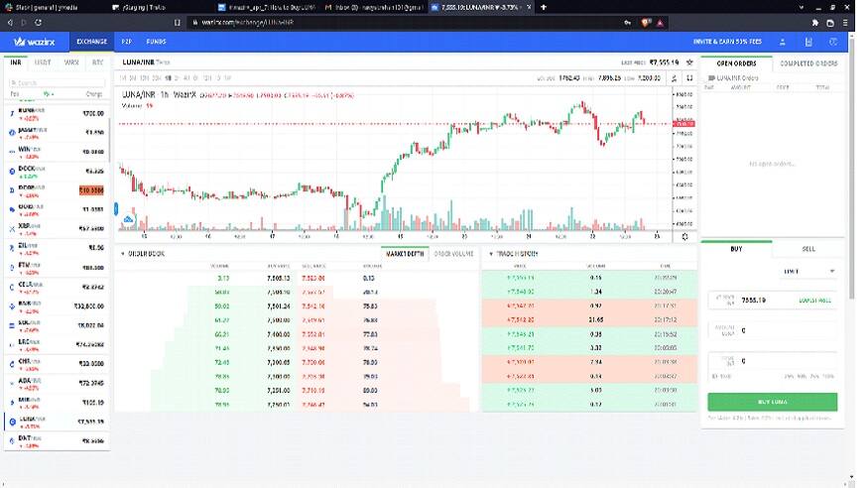Screen dimensions: 868x488
Task: Close the LUNA/INR browser tab
Action: [529, 7]
